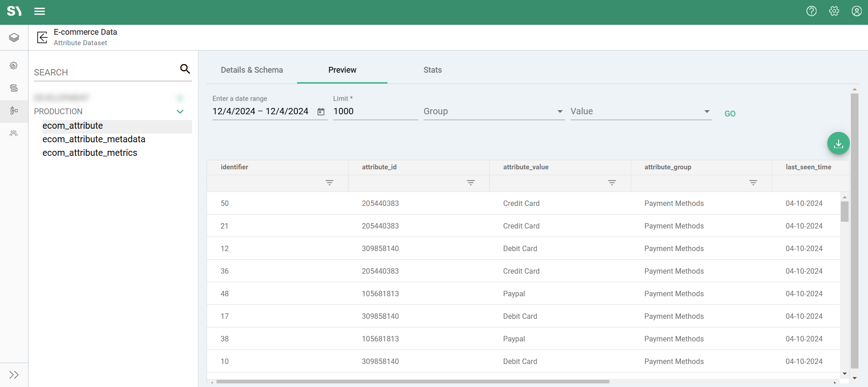Download preview data with green button
Image resolution: width=868 pixels, height=387 pixels.
coord(838,144)
